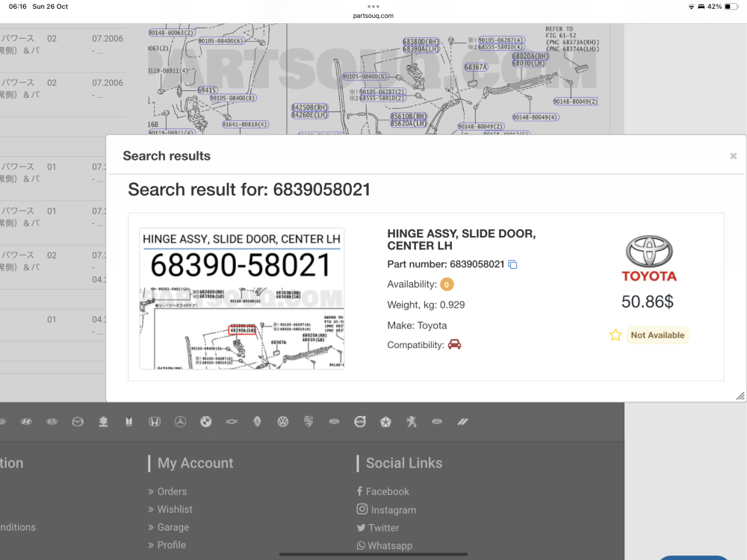Viewport: 747px width, 560px height.
Task: Open Orders under My Account
Action: (172, 491)
